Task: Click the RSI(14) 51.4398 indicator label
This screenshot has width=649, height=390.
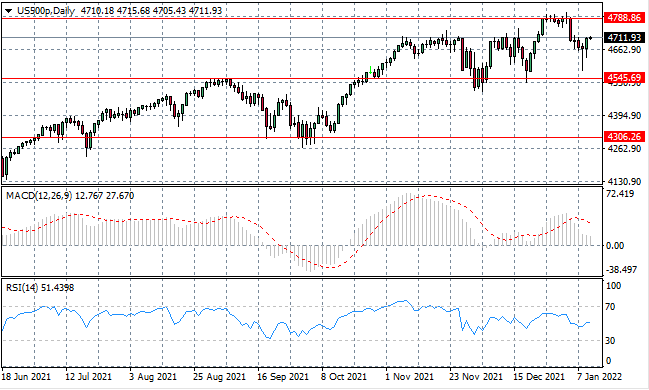Action: tap(40, 287)
